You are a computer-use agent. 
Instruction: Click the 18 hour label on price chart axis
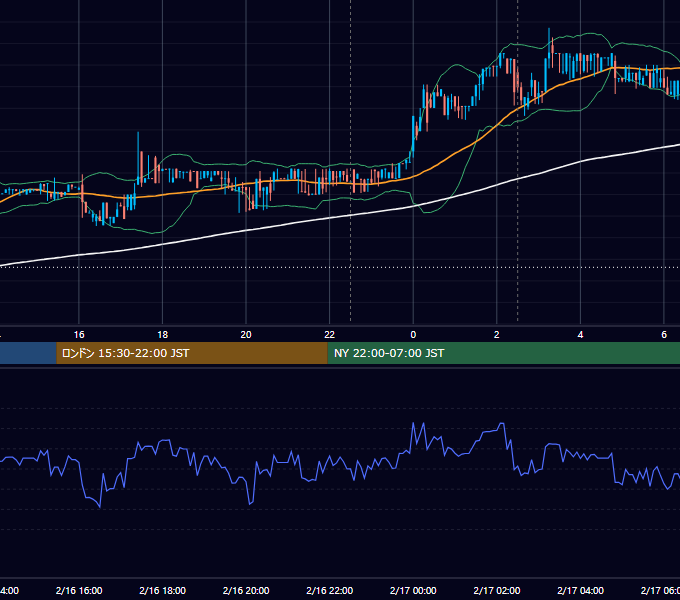(163, 335)
